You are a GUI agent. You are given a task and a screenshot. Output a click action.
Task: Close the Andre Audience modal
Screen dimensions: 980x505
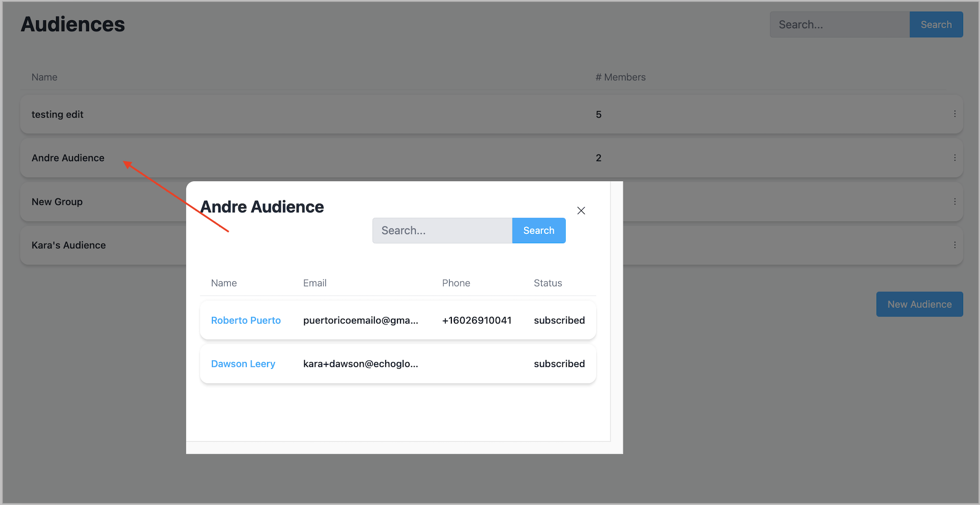(x=581, y=211)
